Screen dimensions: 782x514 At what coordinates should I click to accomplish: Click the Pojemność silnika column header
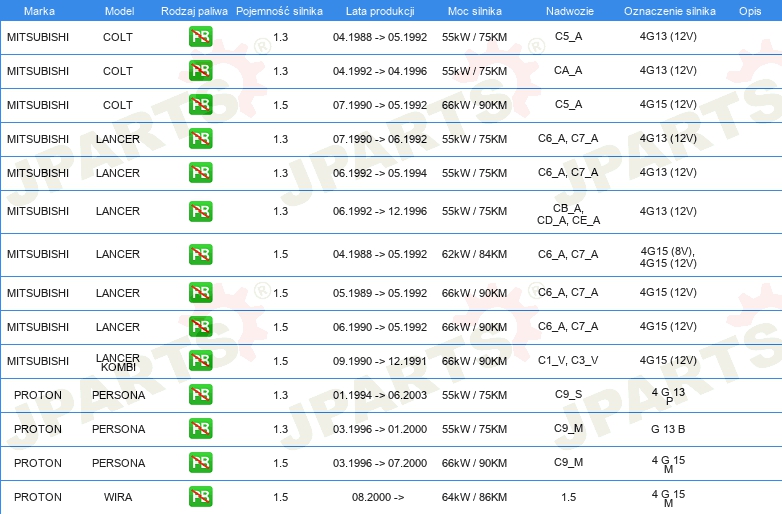tap(279, 11)
